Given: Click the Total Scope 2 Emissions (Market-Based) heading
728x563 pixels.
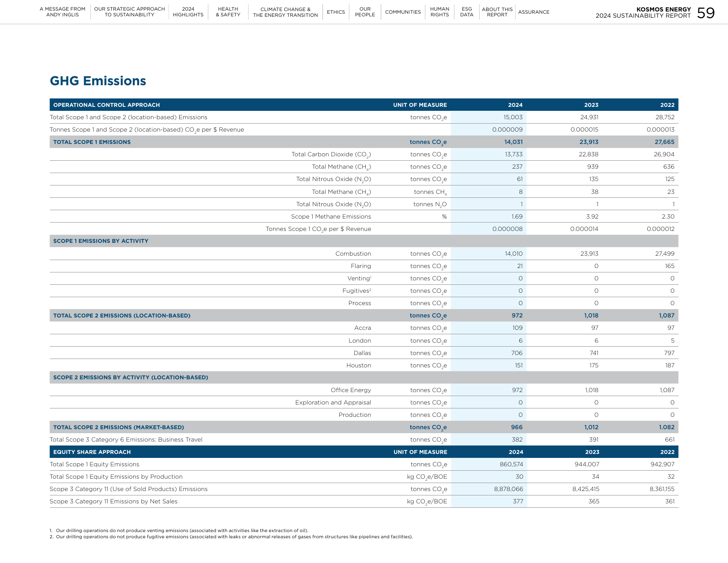Looking at the screenshot, I should pos(119,427).
